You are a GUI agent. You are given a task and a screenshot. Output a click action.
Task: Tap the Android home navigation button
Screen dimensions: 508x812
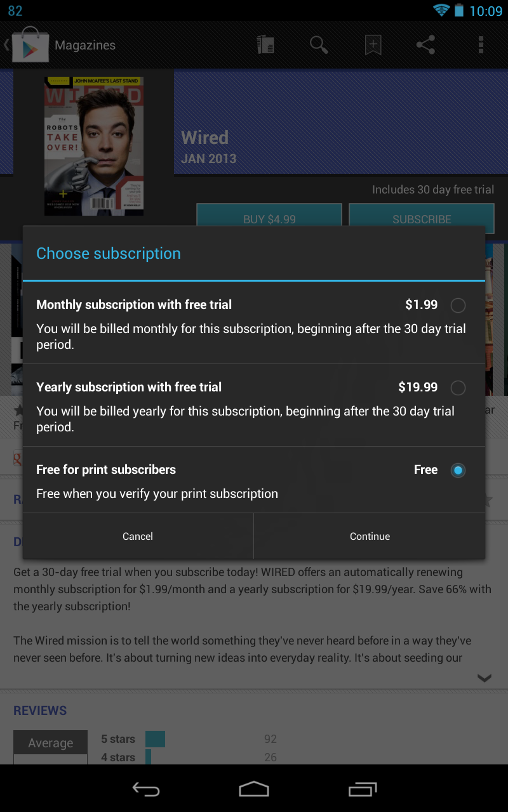click(254, 789)
